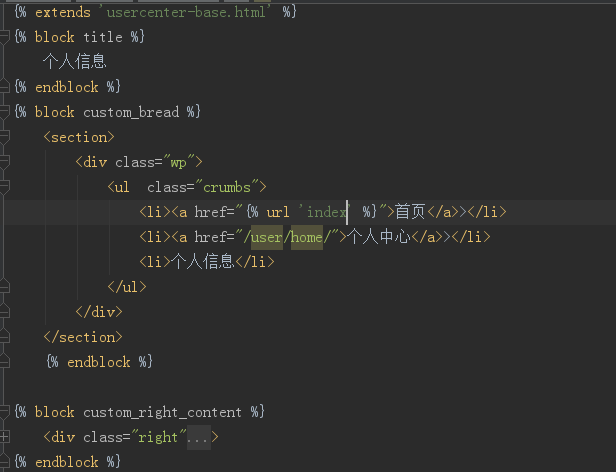
Task: Click the fold-end marker beside closing /section tag
Action: (4, 337)
